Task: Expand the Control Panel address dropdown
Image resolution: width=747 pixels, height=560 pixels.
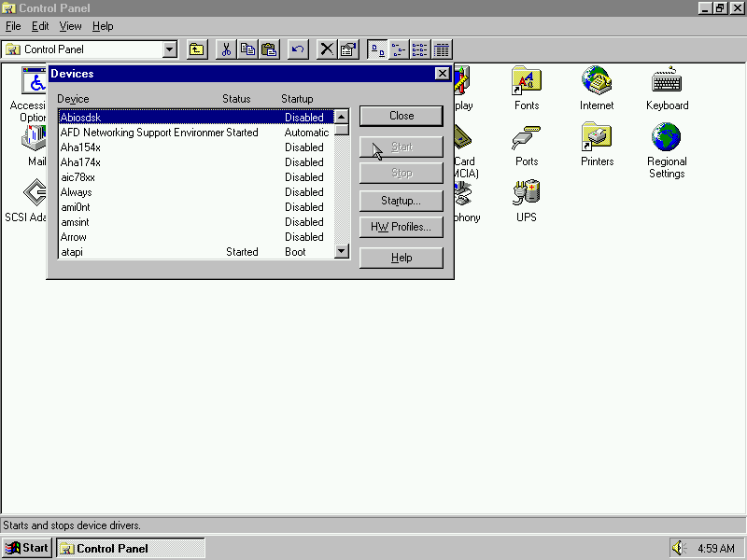Action: [x=170, y=49]
